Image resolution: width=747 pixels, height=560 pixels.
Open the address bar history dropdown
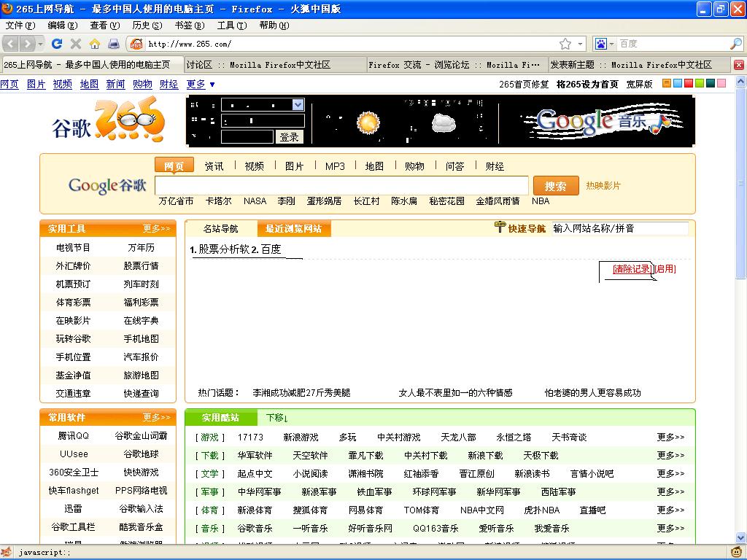pyautogui.click(x=580, y=44)
